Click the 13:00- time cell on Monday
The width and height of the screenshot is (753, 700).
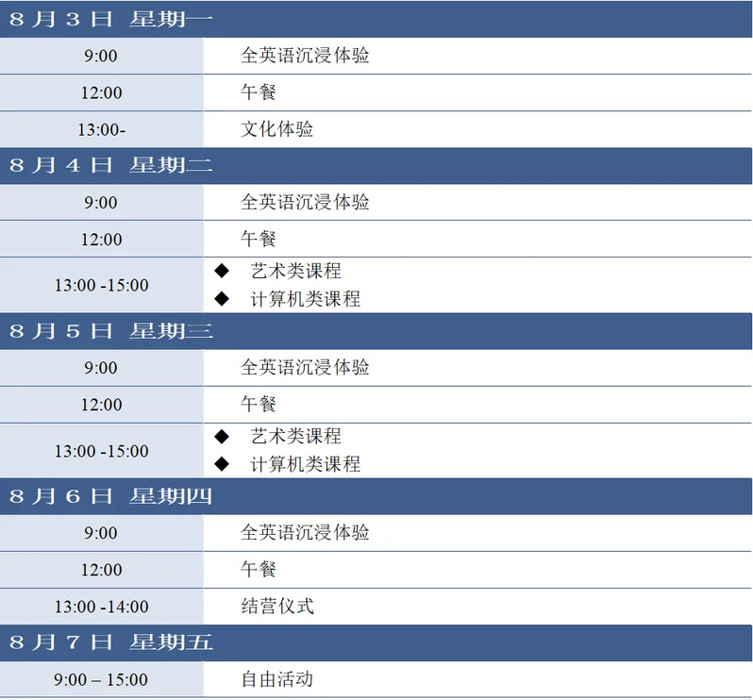click(x=100, y=130)
